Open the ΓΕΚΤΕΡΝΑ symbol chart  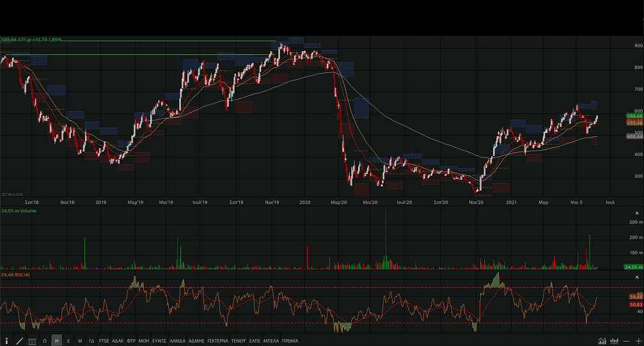(x=217, y=341)
